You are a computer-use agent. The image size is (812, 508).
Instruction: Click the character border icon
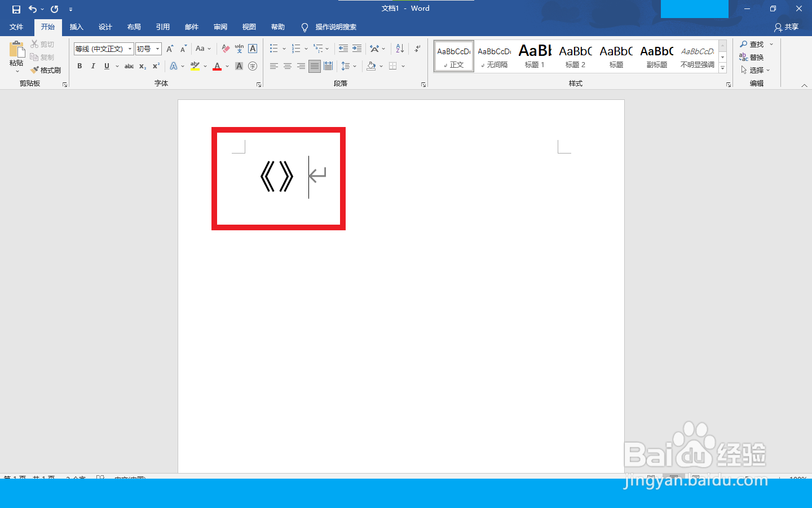tap(253, 49)
